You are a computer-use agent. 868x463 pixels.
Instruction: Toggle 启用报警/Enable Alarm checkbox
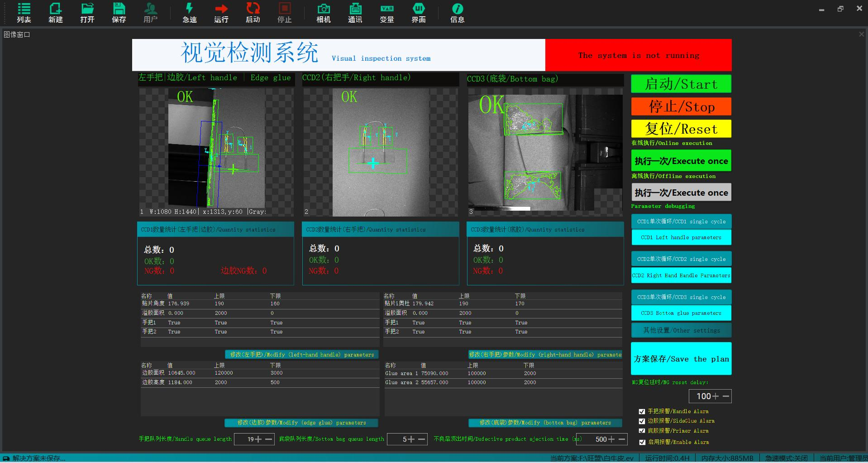click(642, 442)
